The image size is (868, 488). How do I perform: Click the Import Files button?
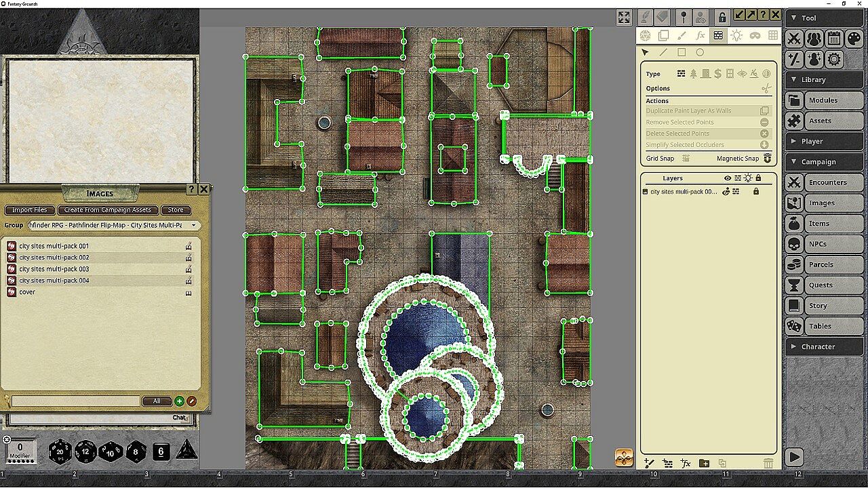30,210
